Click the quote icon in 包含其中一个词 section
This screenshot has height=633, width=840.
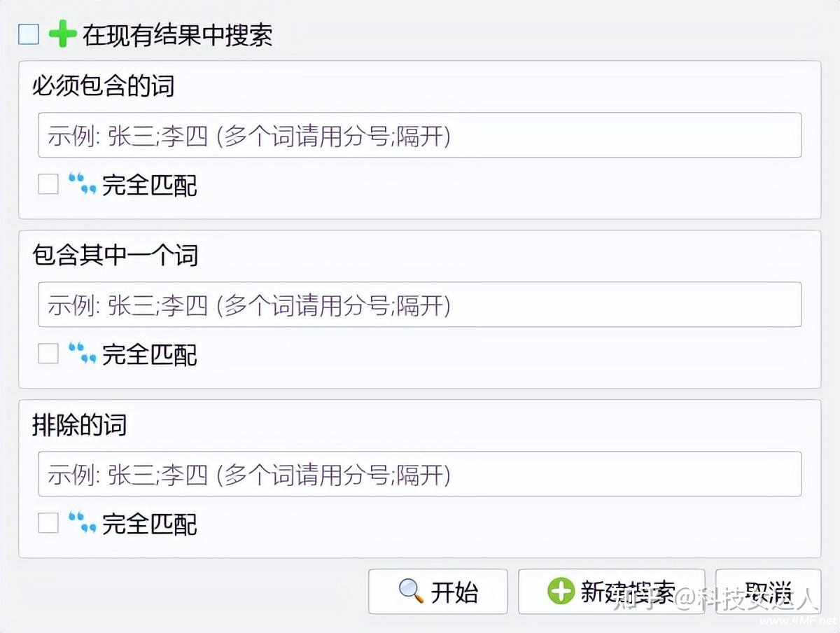pyautogui.click(x=82, y=354)
